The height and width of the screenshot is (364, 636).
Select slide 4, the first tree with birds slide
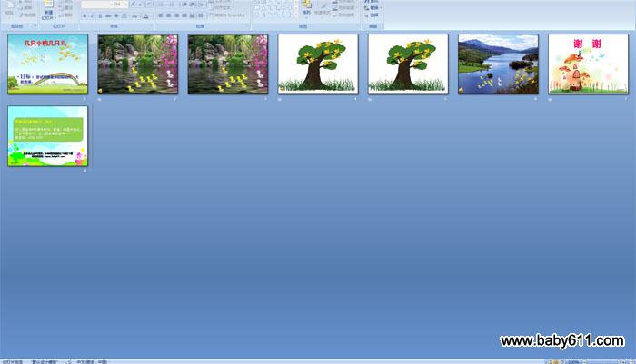coord(318,64)
